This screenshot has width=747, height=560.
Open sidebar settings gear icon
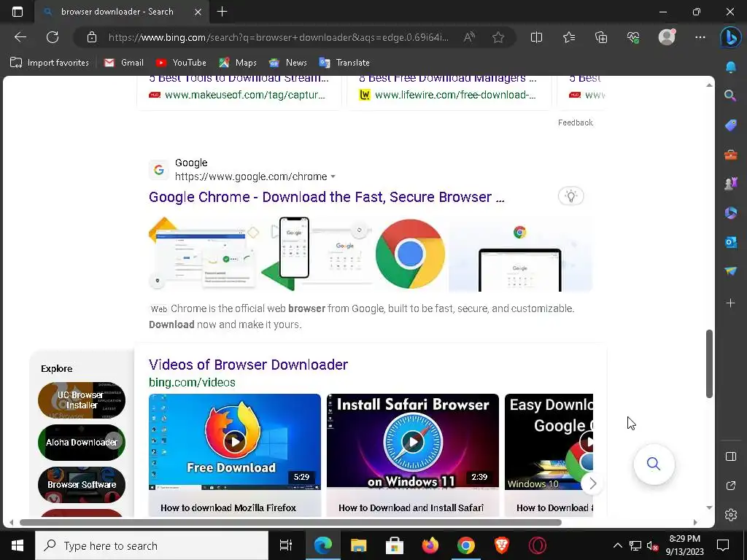pos(731,515)
